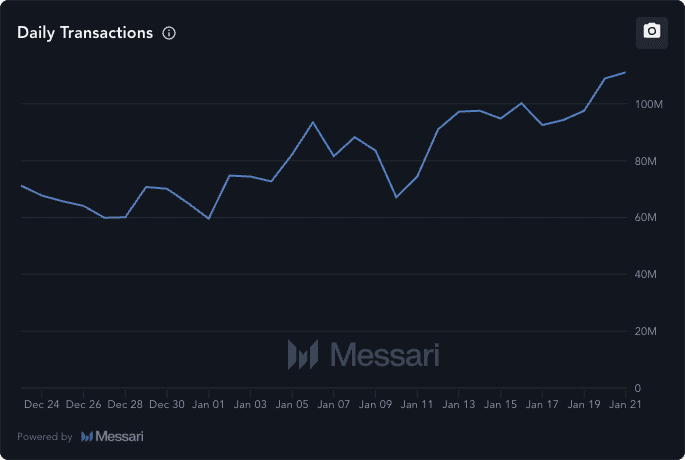The height and width of the screenshot is (460, 685).
Task: Click the Daily Transactions title
Action: point(85,33)
